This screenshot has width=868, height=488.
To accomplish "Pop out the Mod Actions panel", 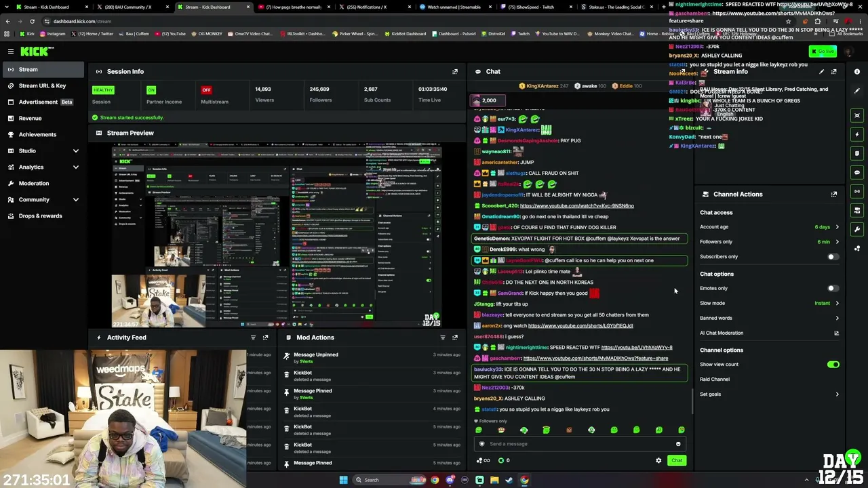I will pyautogui.click(x=455, y=338).
